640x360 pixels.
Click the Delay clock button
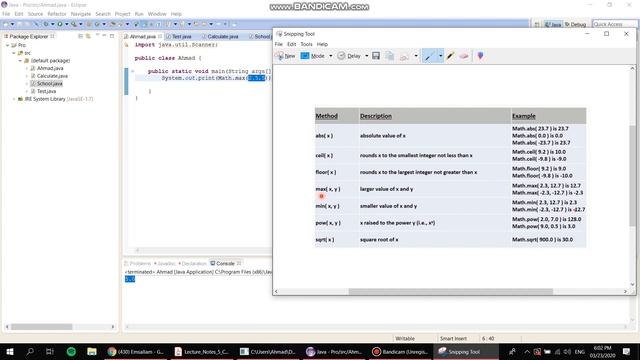coord(349,56)
